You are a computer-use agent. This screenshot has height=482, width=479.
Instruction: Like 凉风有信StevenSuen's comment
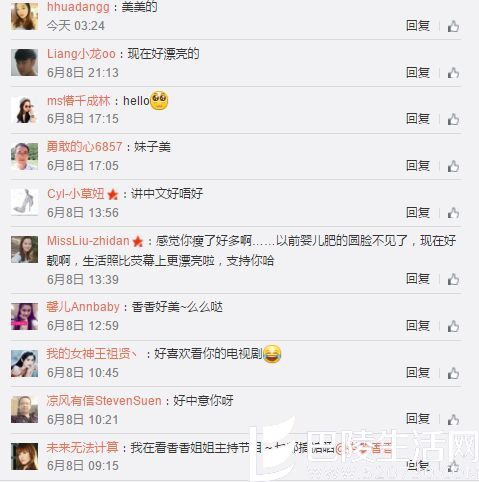pyautogui.click(x=453, y=419)
